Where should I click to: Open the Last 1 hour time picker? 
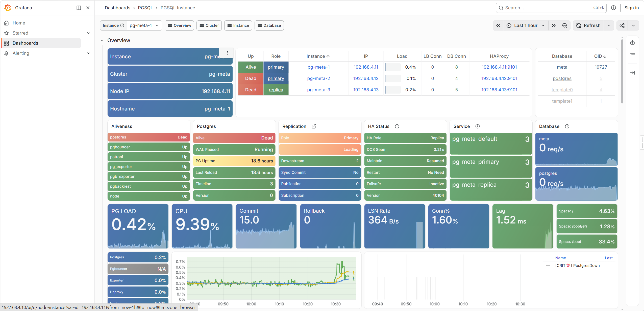click(526, 25)
